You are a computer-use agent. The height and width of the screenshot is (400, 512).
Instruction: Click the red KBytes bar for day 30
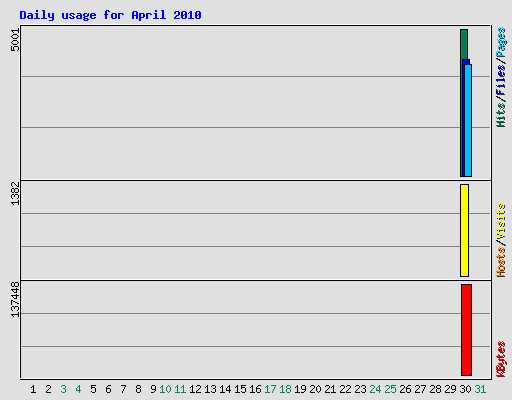point(466,330)
